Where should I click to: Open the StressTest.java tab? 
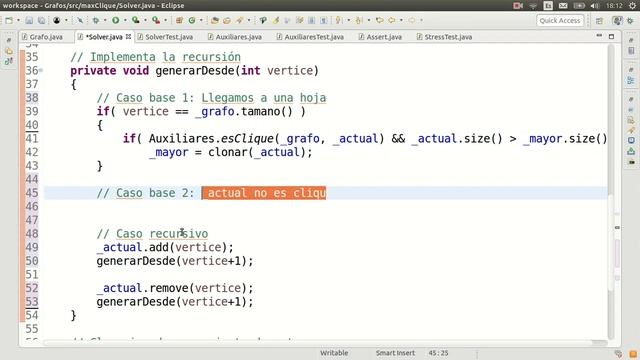click(x=444, y=37)
